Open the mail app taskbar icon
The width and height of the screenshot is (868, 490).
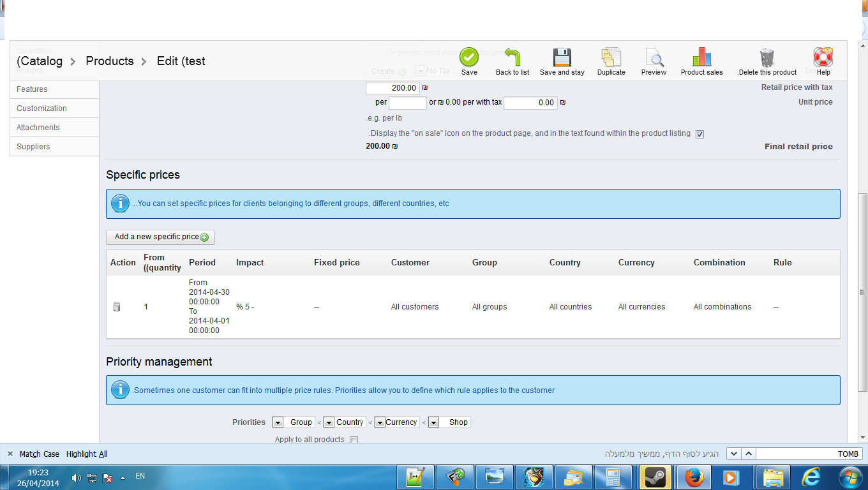tap(574, 477)
